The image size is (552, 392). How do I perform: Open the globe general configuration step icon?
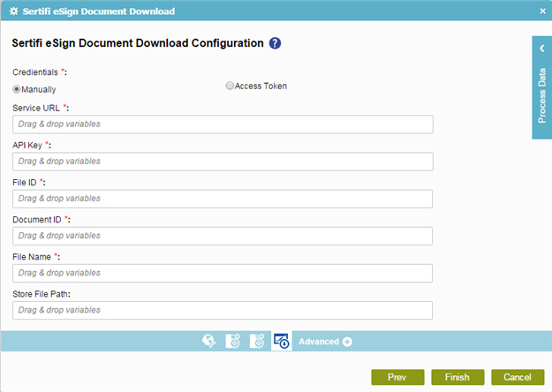209,341
